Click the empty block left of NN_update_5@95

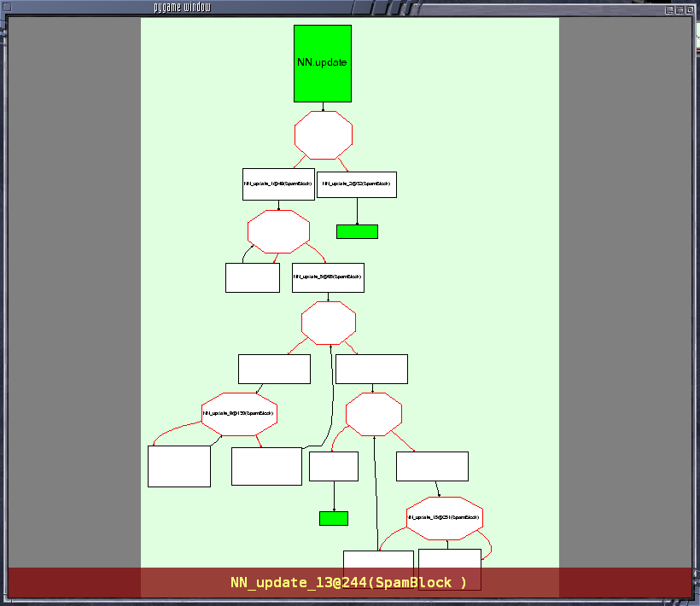(x=253, y=277)
